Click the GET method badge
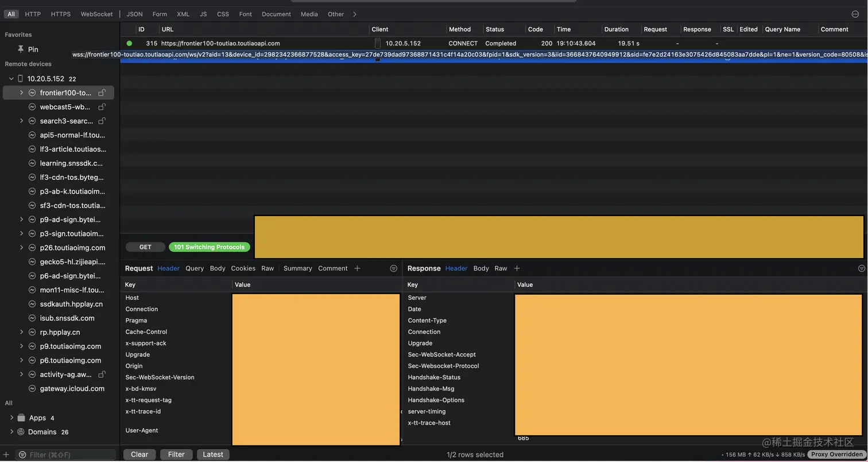 pyautogui.click(x=145, y=247)
